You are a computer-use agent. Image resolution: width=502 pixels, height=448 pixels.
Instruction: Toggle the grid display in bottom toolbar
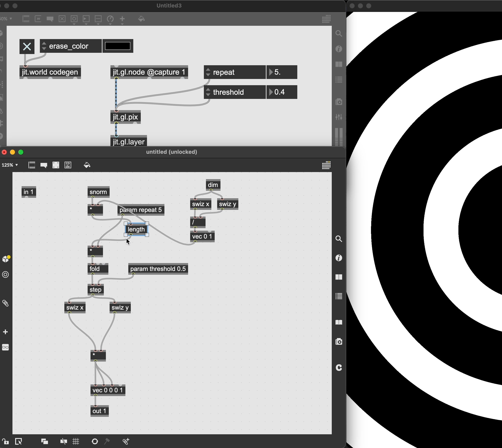click(x=76, y=441)
